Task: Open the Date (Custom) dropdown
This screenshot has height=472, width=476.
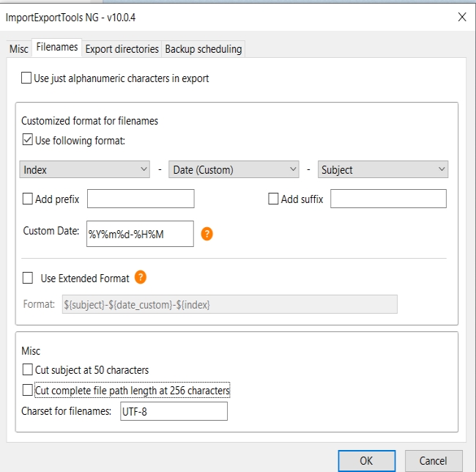Action: (x=234, y=169)
